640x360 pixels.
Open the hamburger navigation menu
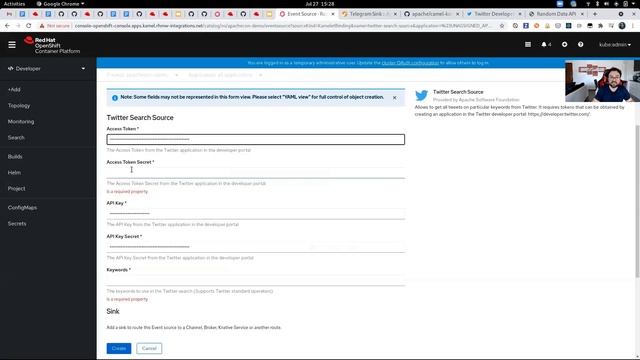(12, 44)
